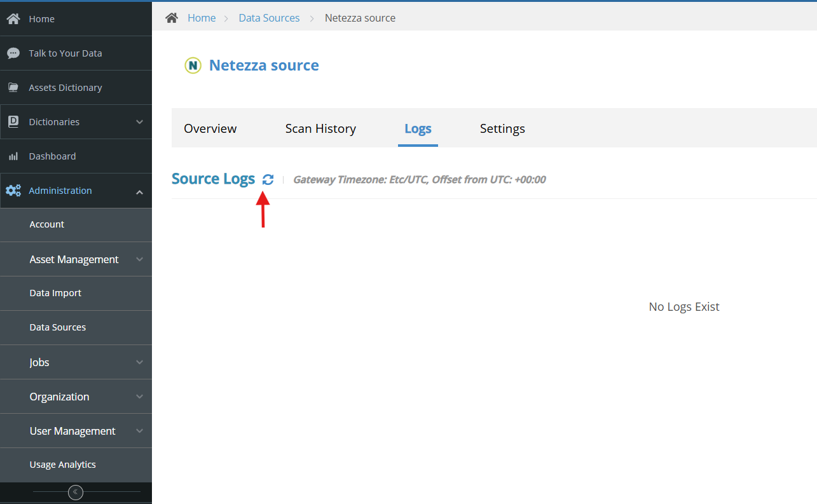Click the Source Logs heading
The width and height of the screenshot is (817, 504).
pyautogui.click(x=213, y=179)
